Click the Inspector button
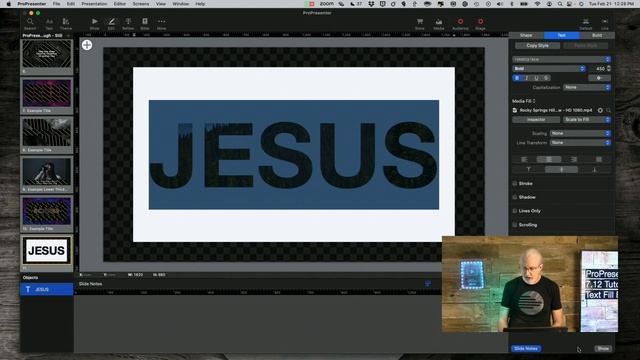 coord(536,120)
